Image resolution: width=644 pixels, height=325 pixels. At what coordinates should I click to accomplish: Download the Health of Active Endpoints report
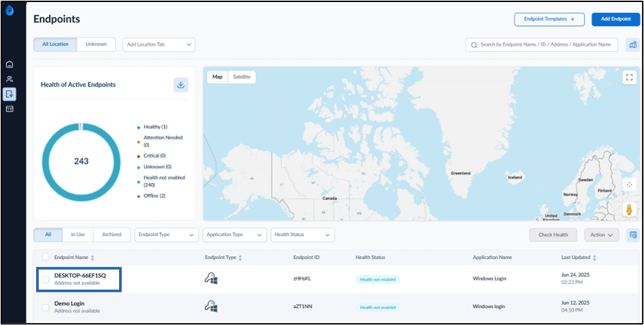coord(180,85)
